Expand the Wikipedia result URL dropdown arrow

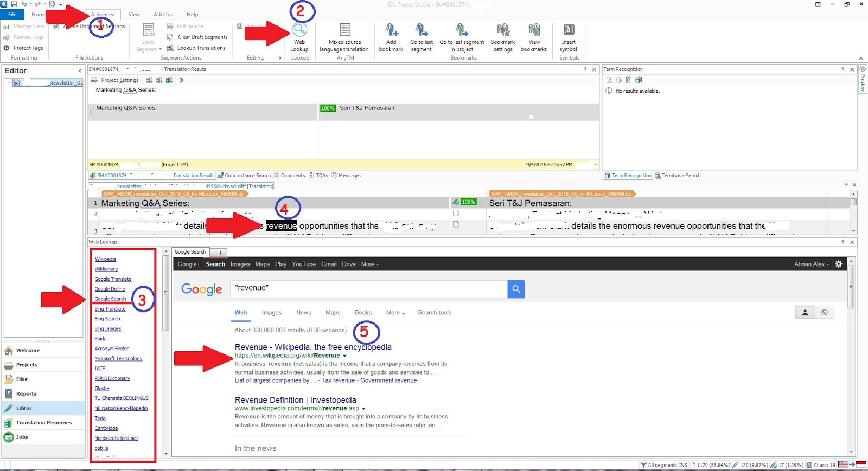[x=344, y=356]
